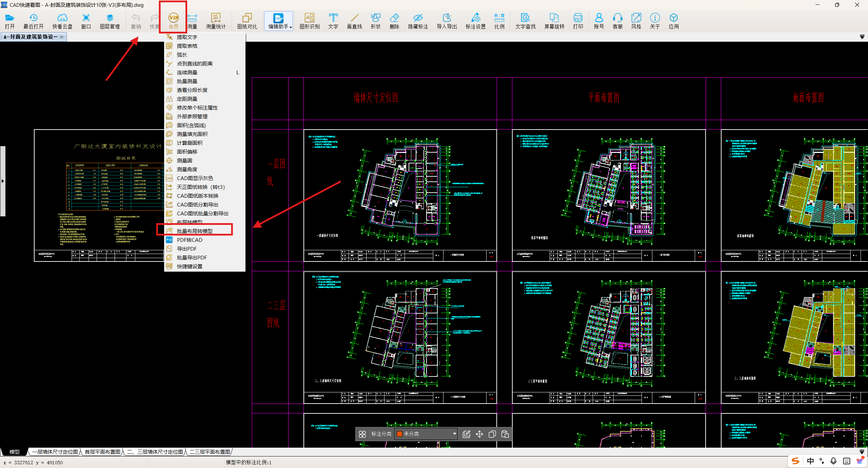Open 风格 style settings
Image resolution: width=868 pixels, height=468 pixels.
[636, 21]
